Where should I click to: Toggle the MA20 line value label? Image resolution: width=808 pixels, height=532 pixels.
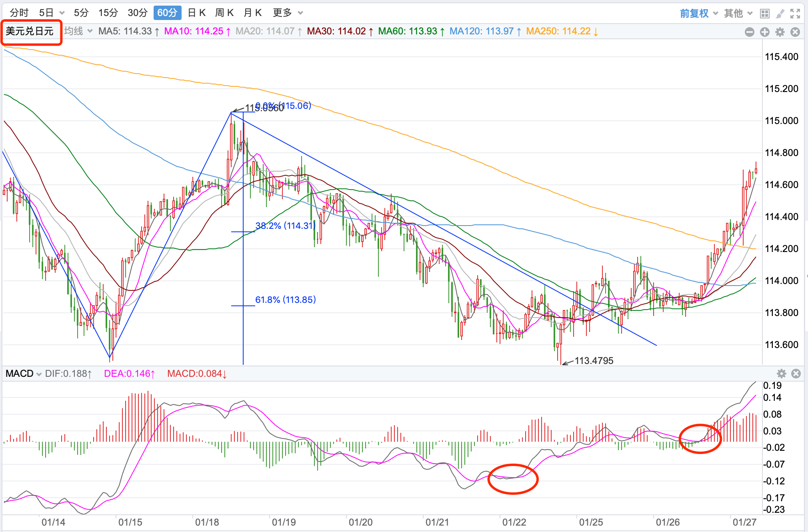pyautogui.click(x=269, y=31)
